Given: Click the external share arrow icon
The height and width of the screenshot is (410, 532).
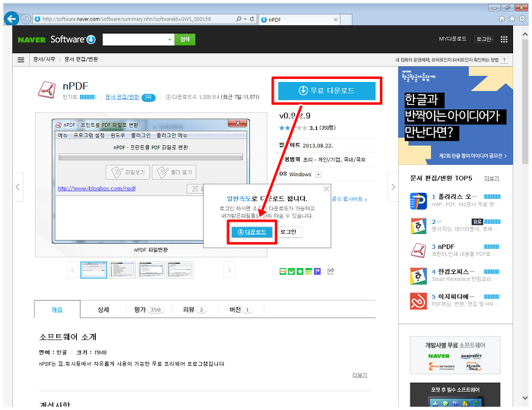Looking at the screenshot, I should pos(331,271).
